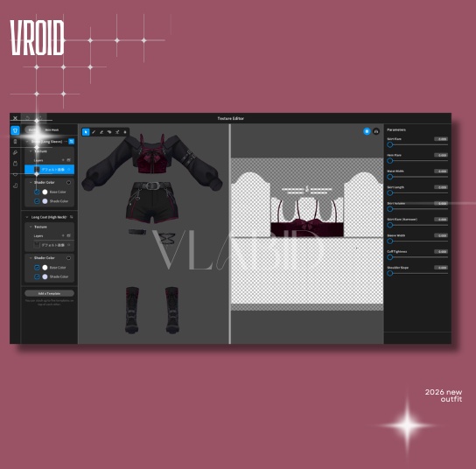The width and height of the screenshot is (476, 469).
Task: Select the arrow selection tool
Action: point(86,132)
